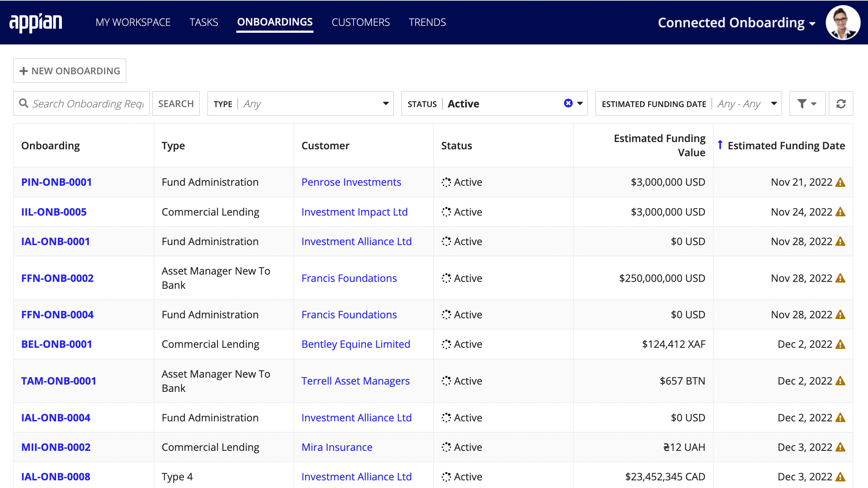Viewport: 868px width, 488px height.
Task: Click the active status filter clear icon
Action: [568, 103]
